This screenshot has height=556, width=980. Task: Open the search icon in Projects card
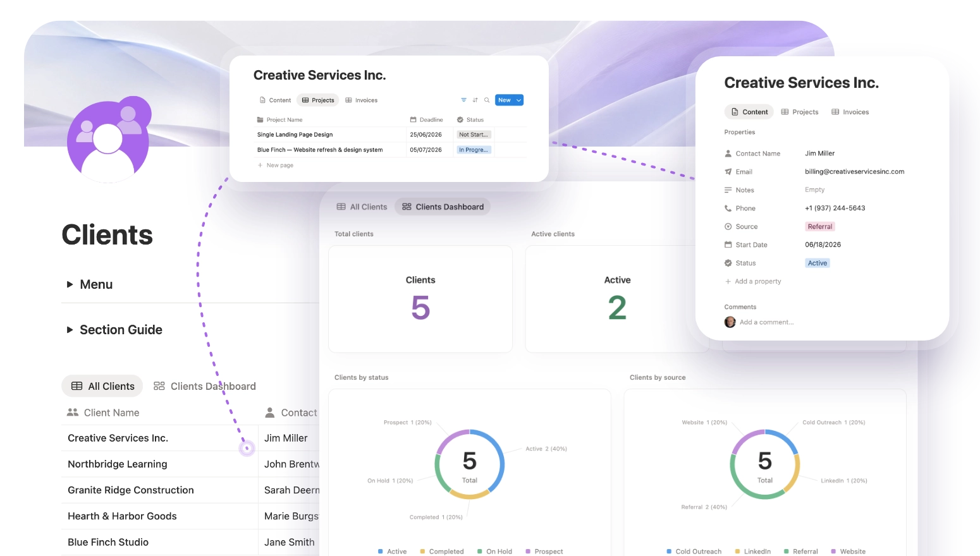pos(487,100)
